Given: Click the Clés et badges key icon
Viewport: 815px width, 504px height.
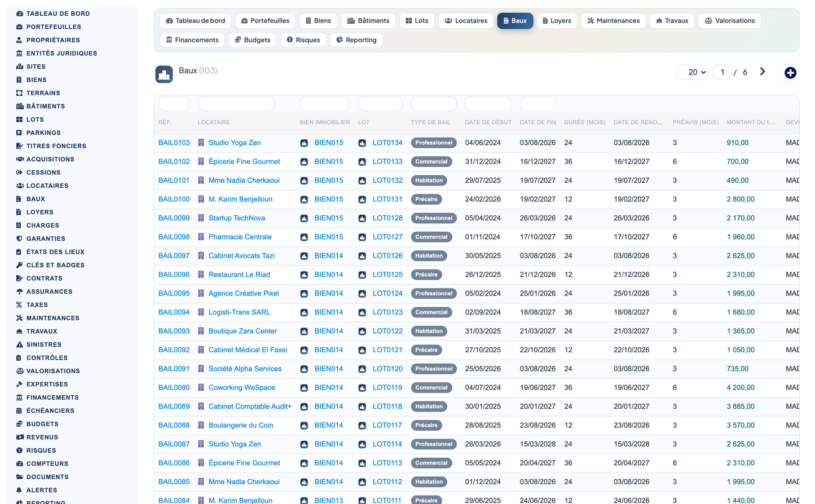Looking at the screenshot, I should [20, 265].
